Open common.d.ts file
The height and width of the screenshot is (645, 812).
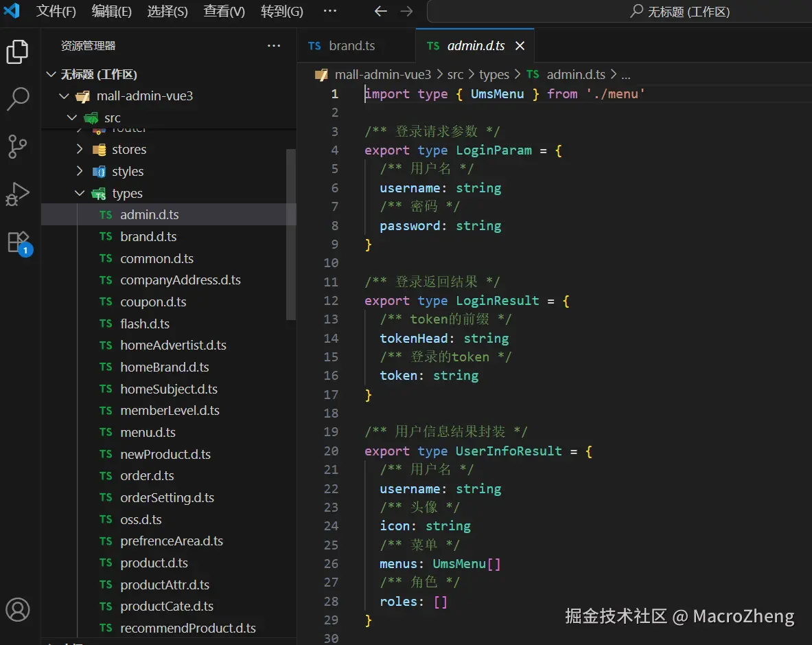[169, 258]
